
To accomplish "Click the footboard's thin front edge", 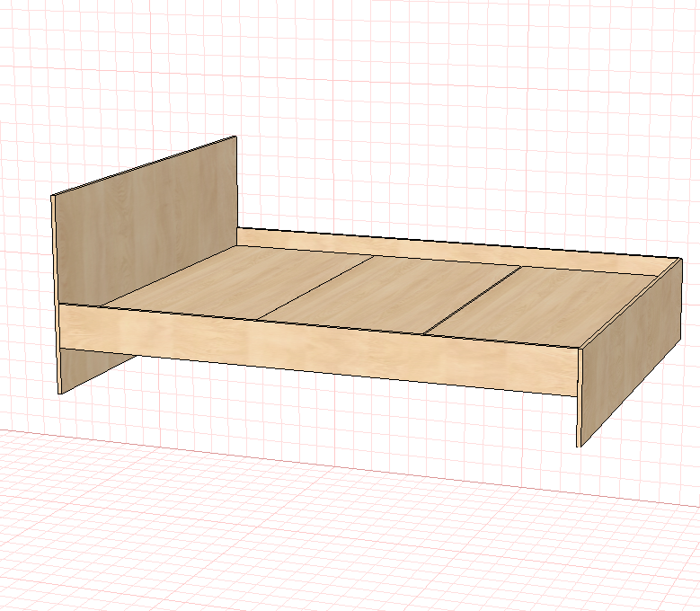I will 578,397.
